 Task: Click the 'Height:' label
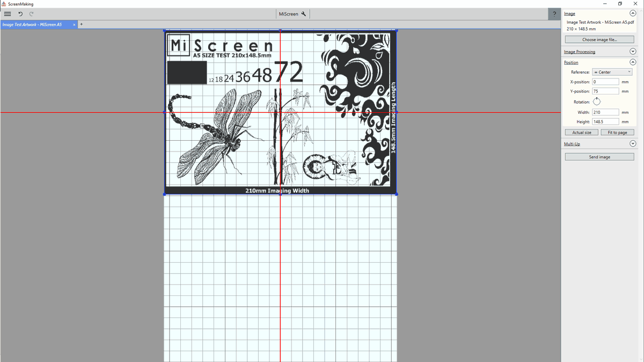583,122
